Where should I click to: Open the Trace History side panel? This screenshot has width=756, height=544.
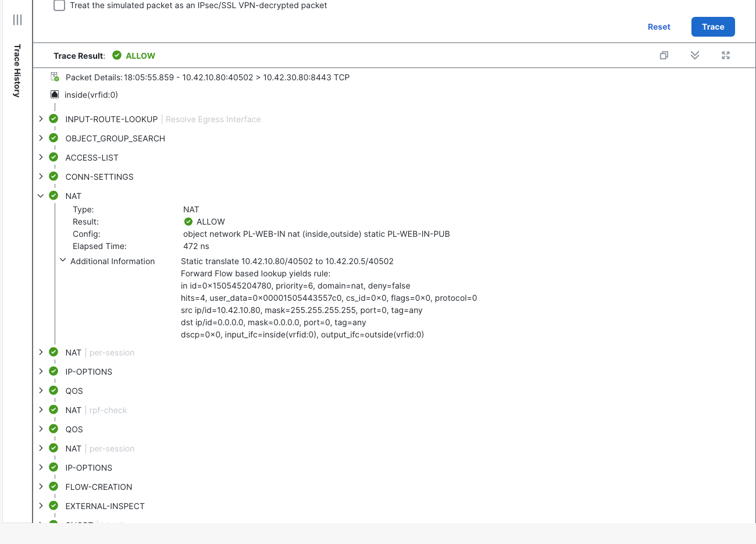click(x=17, y=70)
